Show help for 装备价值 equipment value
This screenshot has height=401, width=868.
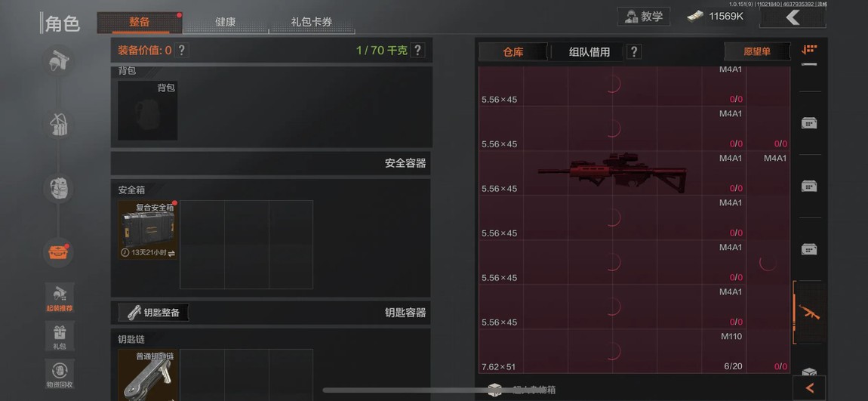point(181,51)
